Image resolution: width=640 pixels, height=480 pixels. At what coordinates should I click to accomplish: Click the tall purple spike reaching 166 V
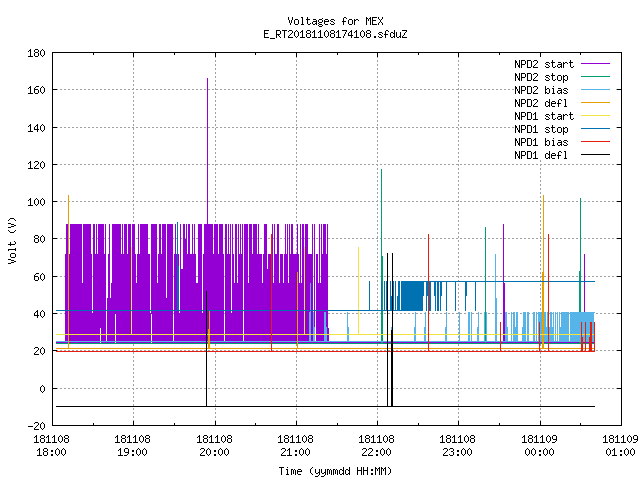[207, 151]
